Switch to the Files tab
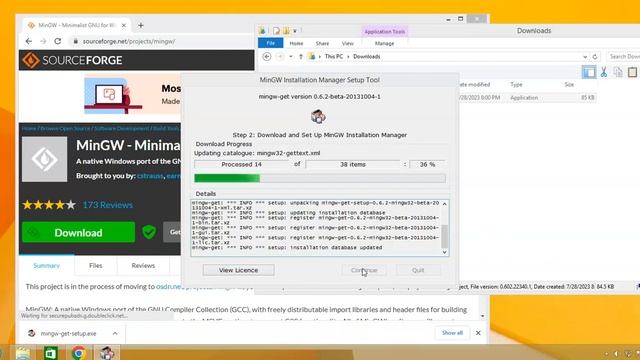The width and height of the screenshot is (640, 360). 96,266
